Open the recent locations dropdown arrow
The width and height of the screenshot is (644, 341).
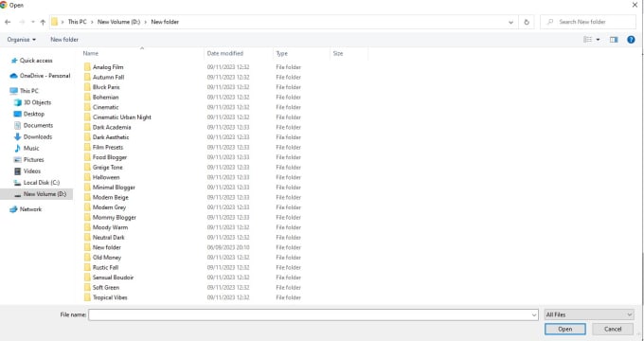pos(33,22)
